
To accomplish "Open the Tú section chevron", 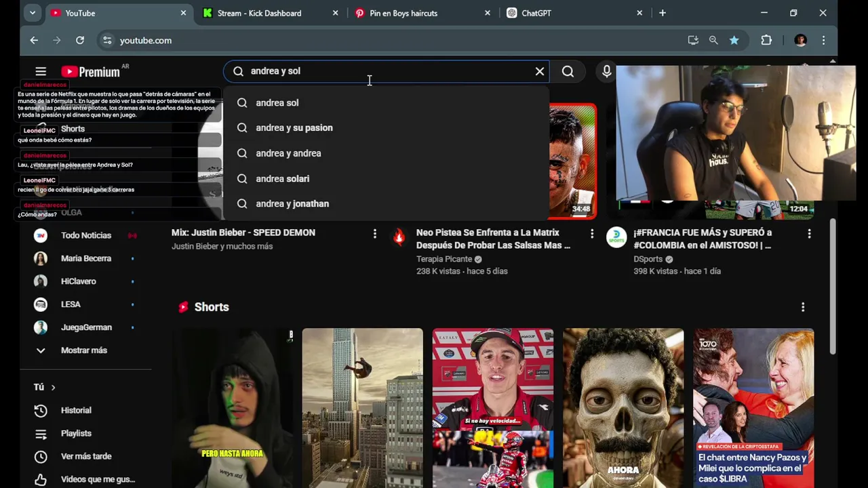I will coord(53,387).
